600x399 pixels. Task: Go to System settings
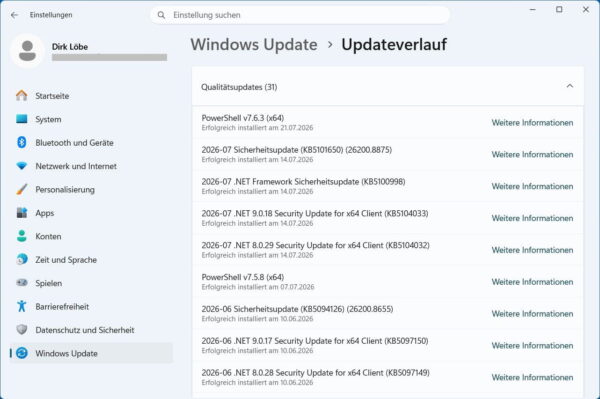click(91, 119)
